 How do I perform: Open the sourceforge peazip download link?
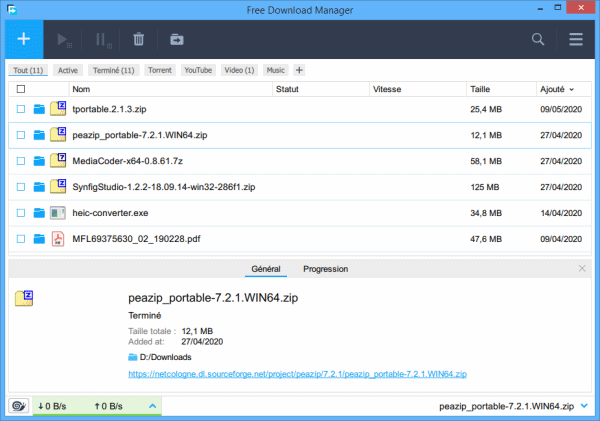[x=297, y=374]
